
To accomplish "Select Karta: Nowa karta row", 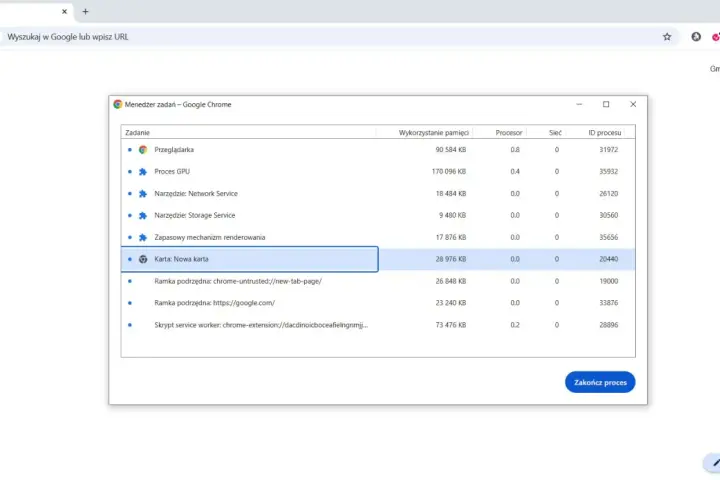I will tap(378, 259).
